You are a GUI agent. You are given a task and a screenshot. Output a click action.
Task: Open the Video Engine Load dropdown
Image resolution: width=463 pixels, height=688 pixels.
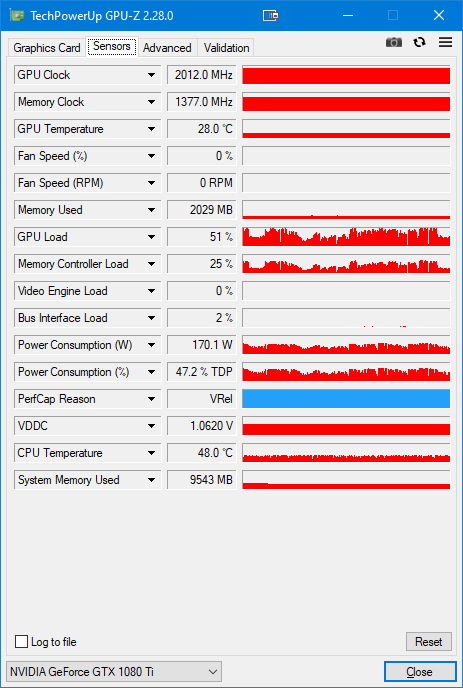tap(151, 291)
